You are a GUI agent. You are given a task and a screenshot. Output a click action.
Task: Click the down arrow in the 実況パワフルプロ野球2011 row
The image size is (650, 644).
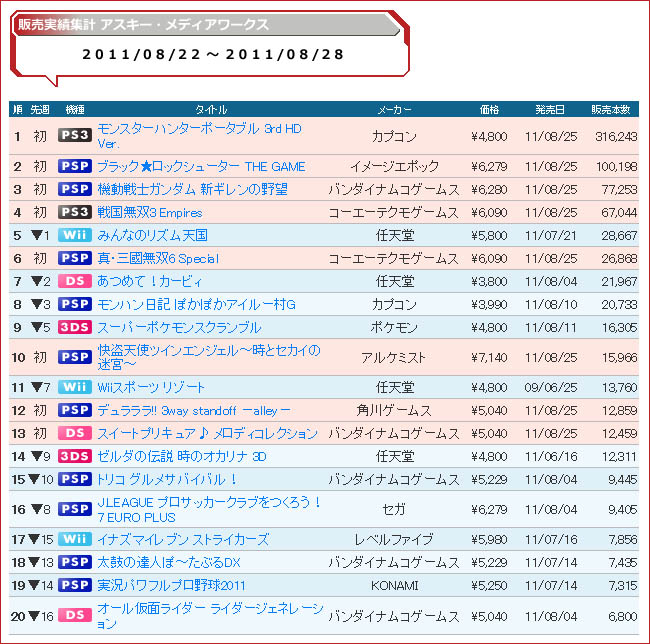pos(34,585)
